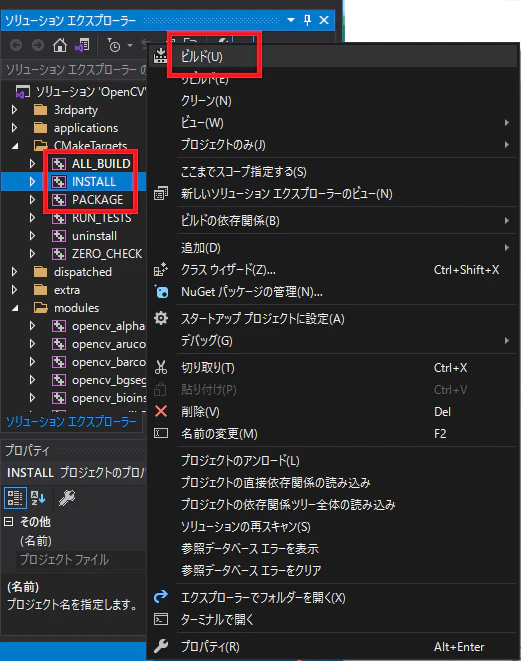This screenshot has height=661, width=521.
Task: Click the 3rdparty folder icon
Action: coord(40,110)
